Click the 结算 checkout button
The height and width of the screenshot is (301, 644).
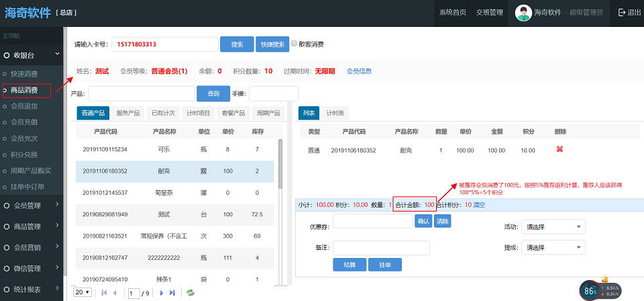point(349,265)
